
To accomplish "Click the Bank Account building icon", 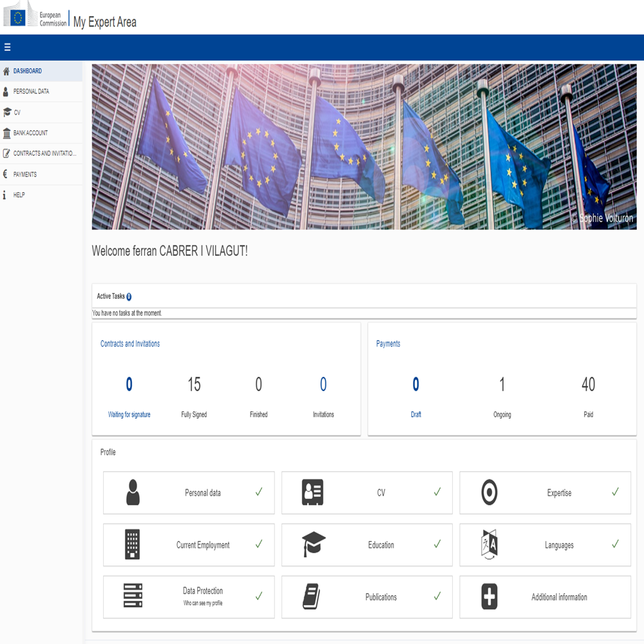I will tap(6, 133).
